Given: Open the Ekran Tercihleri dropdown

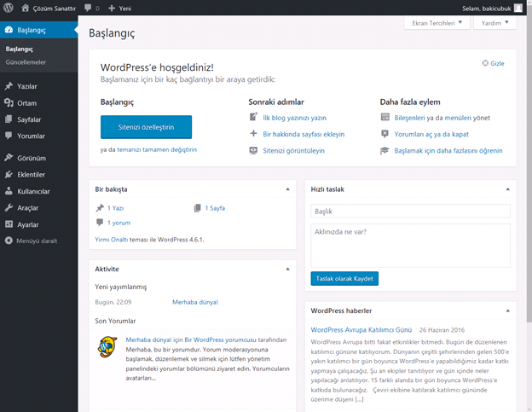Looking at the screenshot, I should click(437, 23).
